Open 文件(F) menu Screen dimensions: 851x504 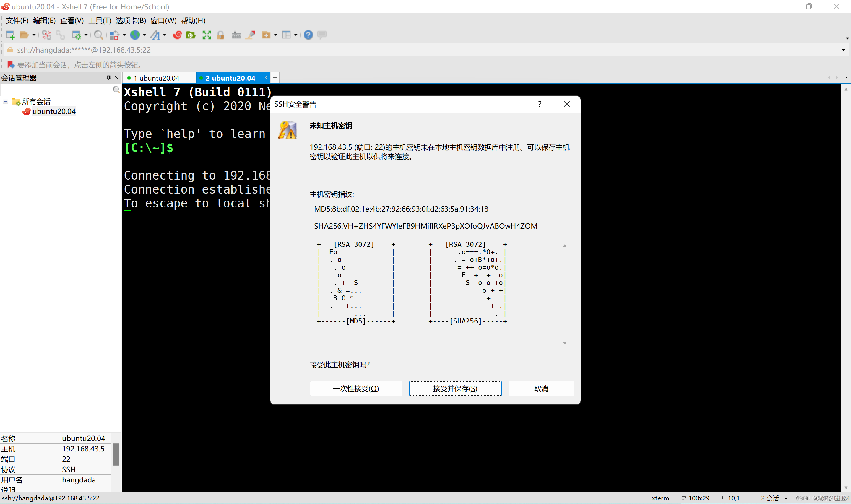18,21
